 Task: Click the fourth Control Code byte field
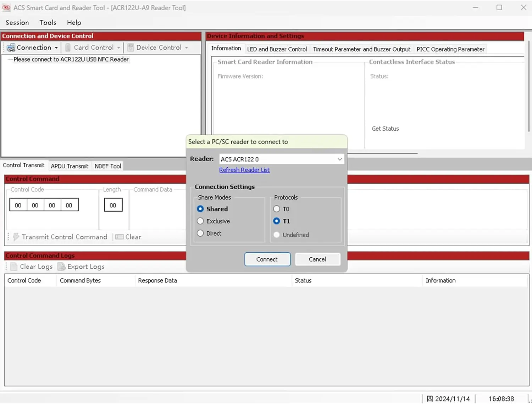click(69, 205)
